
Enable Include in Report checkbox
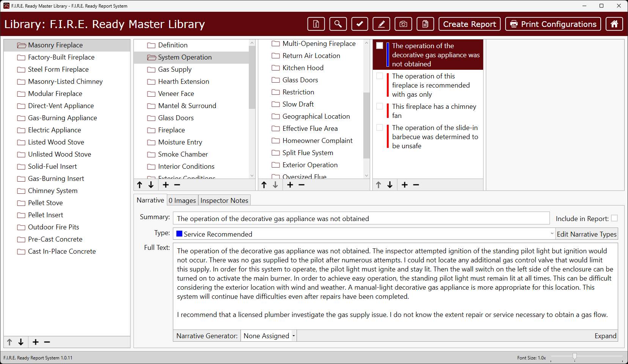[x=614, y=218]
